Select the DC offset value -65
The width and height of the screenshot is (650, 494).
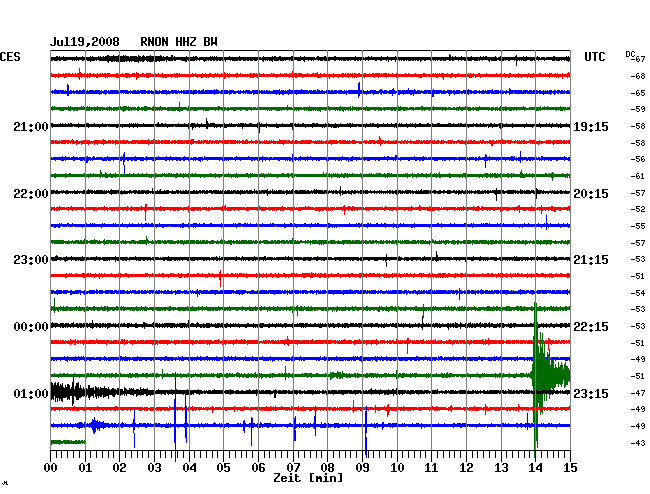pyautogui.click(x=638, y=93)
